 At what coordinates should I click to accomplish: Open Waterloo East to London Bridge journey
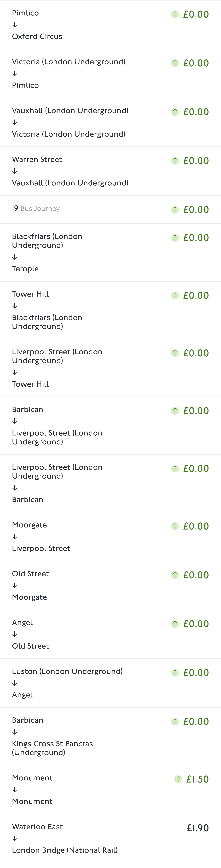click(x=110, y=838)
